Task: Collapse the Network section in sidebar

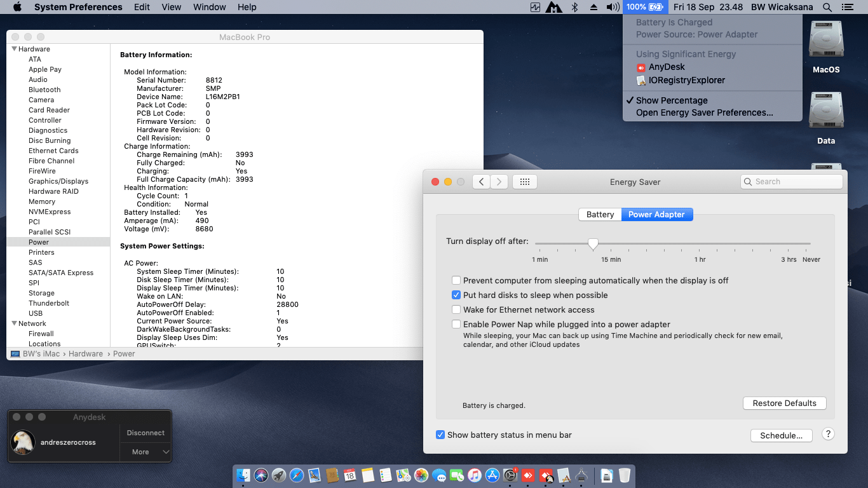Action: pos(15,323)
